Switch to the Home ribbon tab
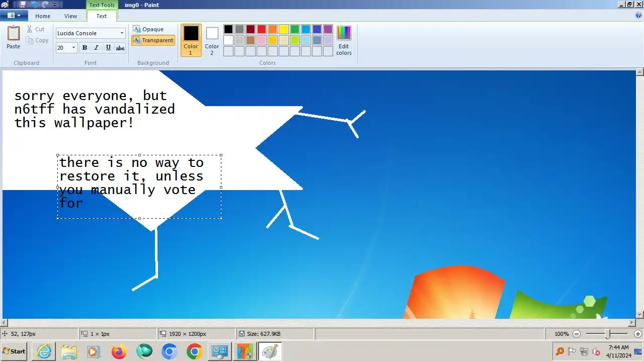 click(x=43, y=16)
